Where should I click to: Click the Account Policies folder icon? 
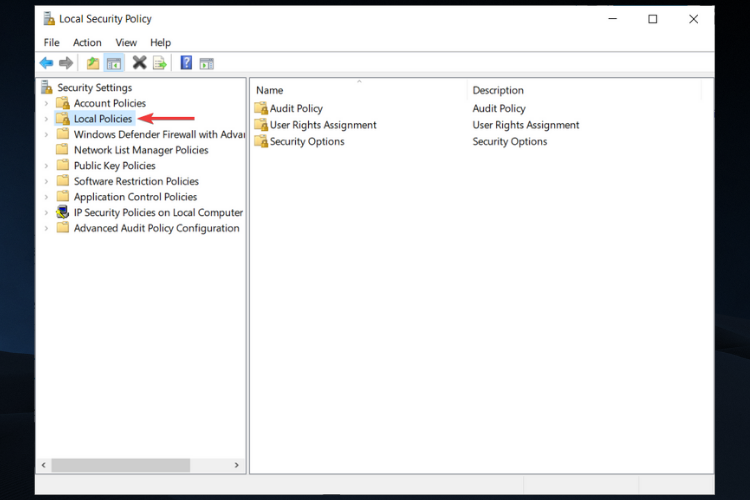[x=63, y=103]
